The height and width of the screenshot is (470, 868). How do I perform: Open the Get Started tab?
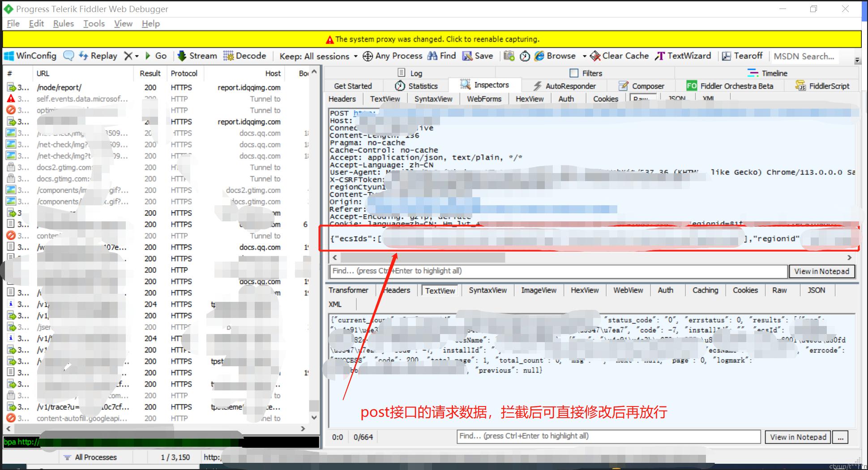pos(353,86)
